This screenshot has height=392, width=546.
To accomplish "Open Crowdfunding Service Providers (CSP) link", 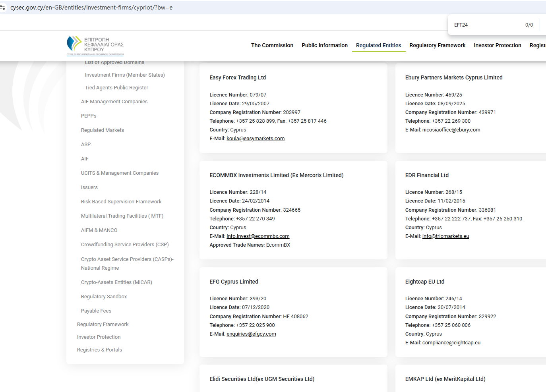I will [x=125, y=245].
